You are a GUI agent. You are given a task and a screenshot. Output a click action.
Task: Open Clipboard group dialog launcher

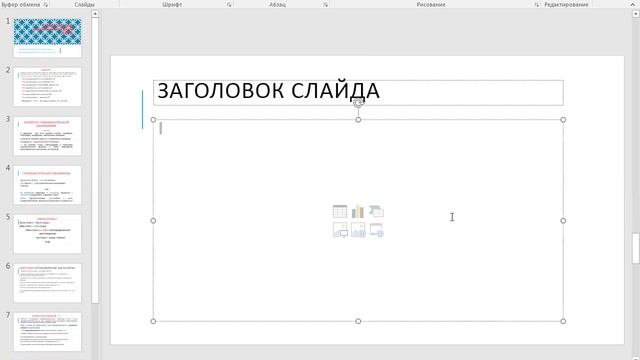tap(46, 4)
